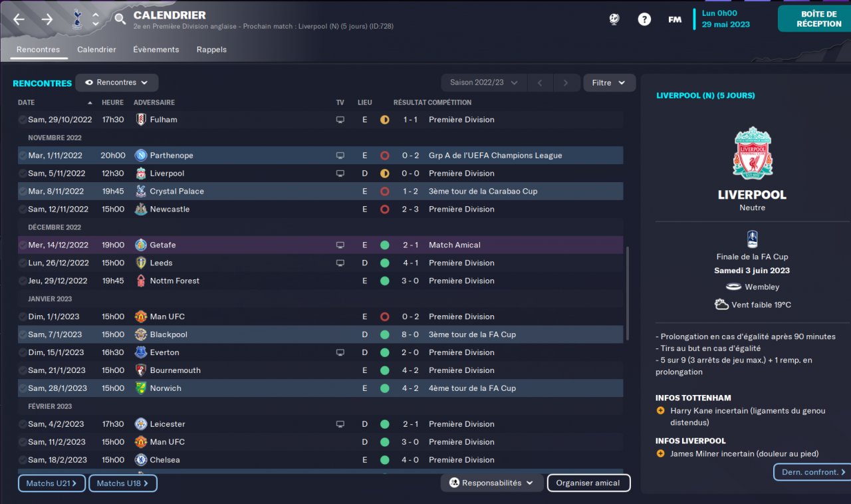This screenshot has width=851, height=504.
Task: Click the back navigation arrow
Action: [19, 19]
